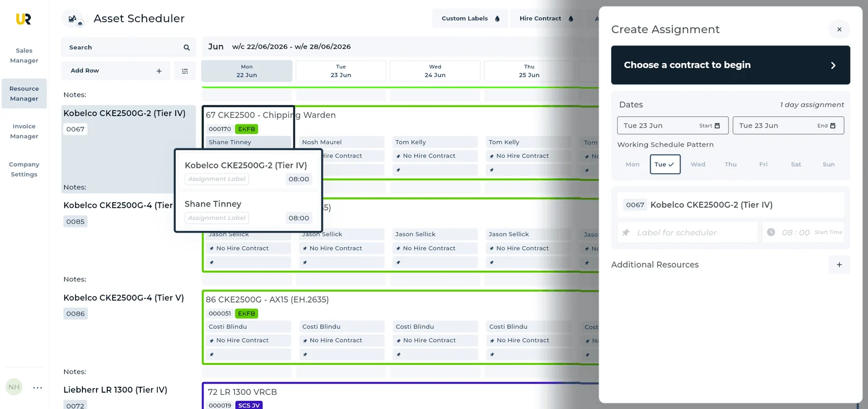The width and height of the screenshot is (868, 409).
Task: Toggle Sat in working schedule pattern
Action: coord(796,165)
